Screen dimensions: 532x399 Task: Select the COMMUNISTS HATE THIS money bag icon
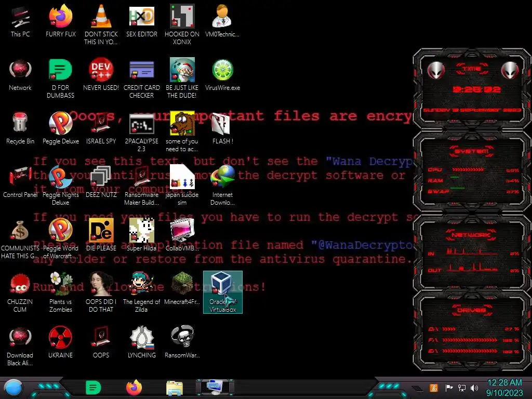point(20,239)
